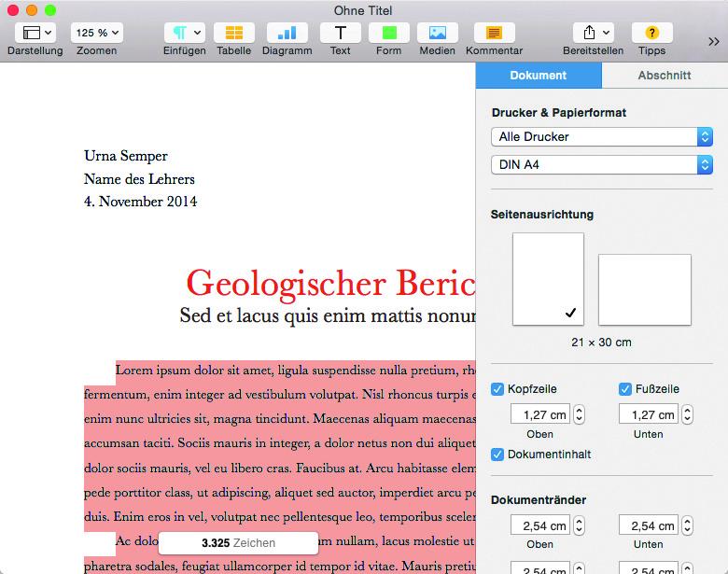The image size is (728, 574).
Task: Open the 125 % zoom dropdown
Action: click(97, 33)
